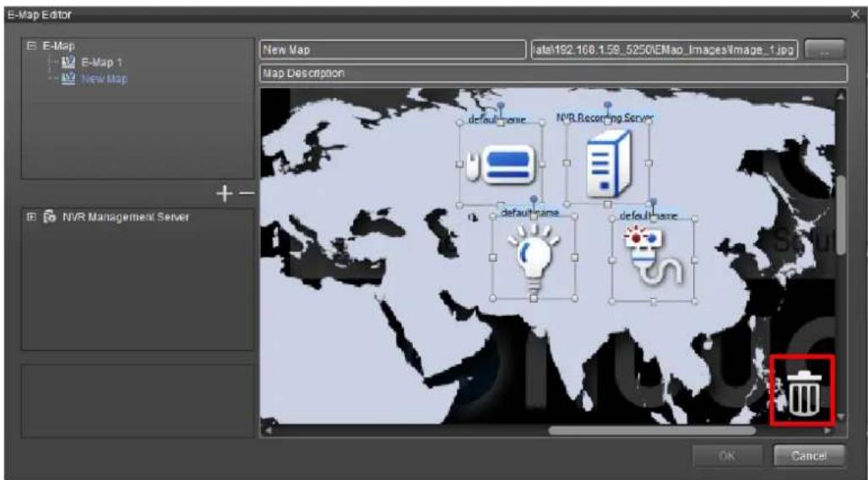Click the trash can delete icon
The height and width of the screenshot is (480, 868).
[x=804, y=393]
